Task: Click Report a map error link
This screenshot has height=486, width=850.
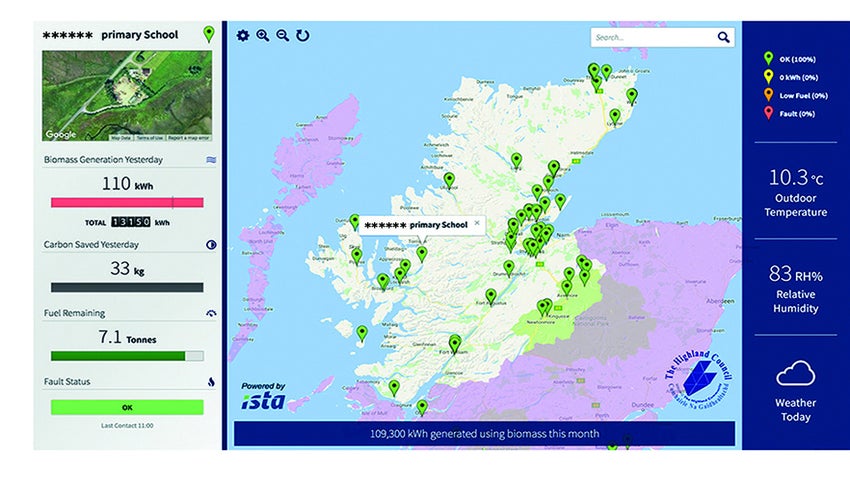Action: (189, 138)
